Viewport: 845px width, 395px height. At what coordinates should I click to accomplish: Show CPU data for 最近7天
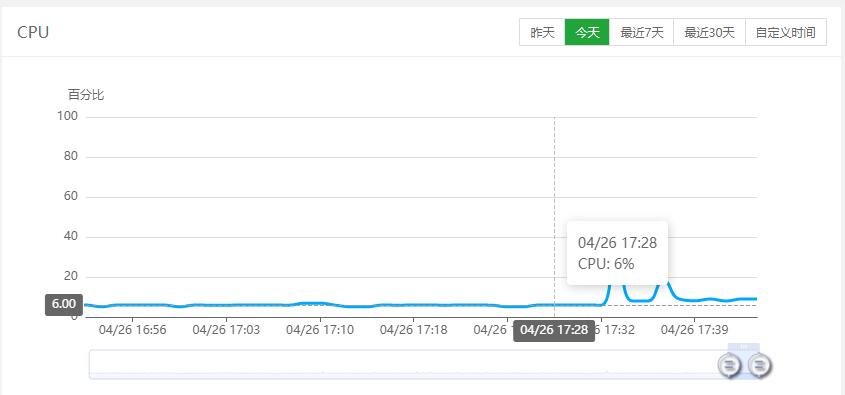[x=641, y=32]
